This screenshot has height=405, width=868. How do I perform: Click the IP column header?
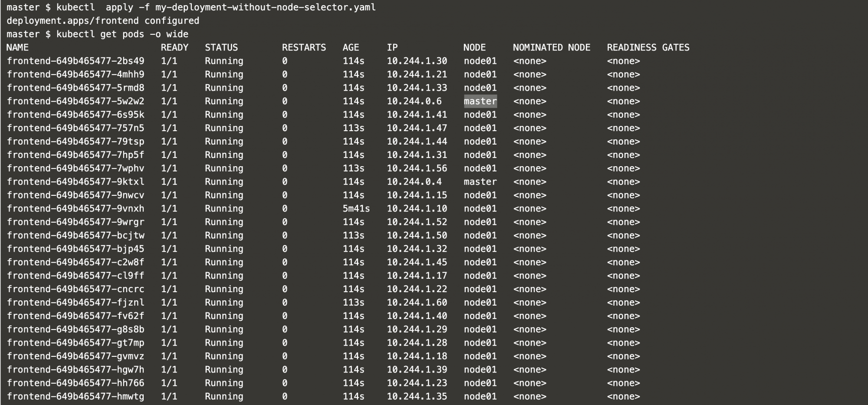[x=392, y=48]
